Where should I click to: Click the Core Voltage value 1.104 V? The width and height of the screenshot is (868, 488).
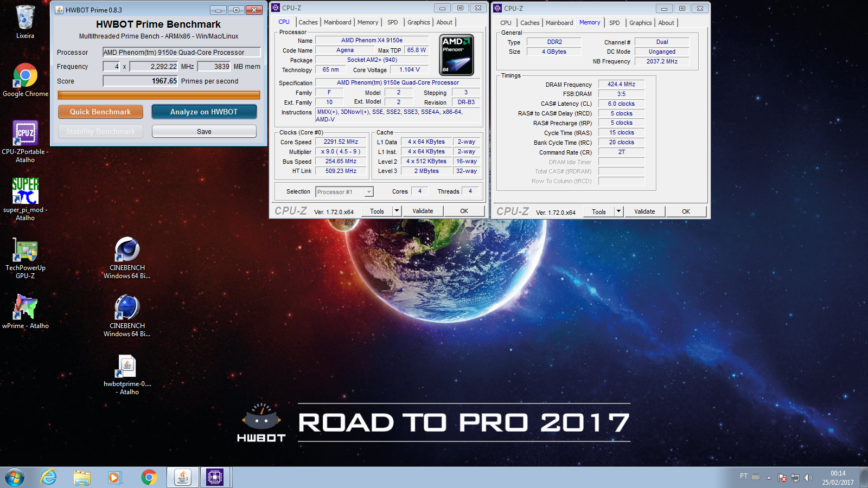point(410,69)
